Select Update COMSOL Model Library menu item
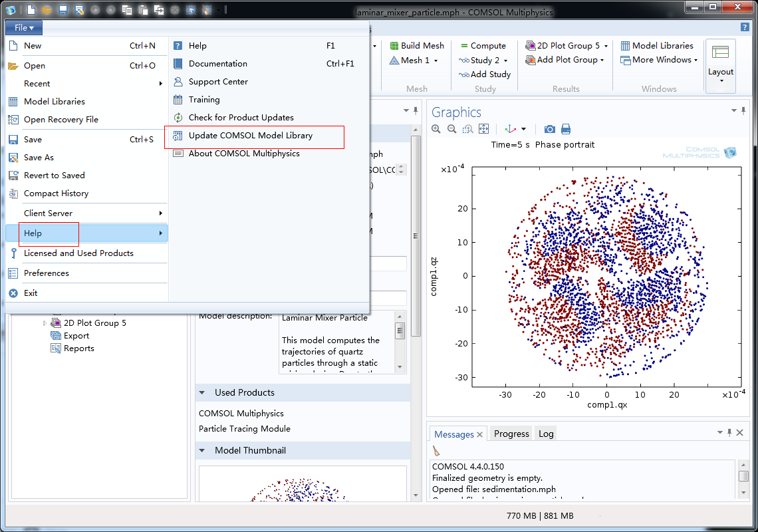 pyautogui.click(x=250, y=136)
